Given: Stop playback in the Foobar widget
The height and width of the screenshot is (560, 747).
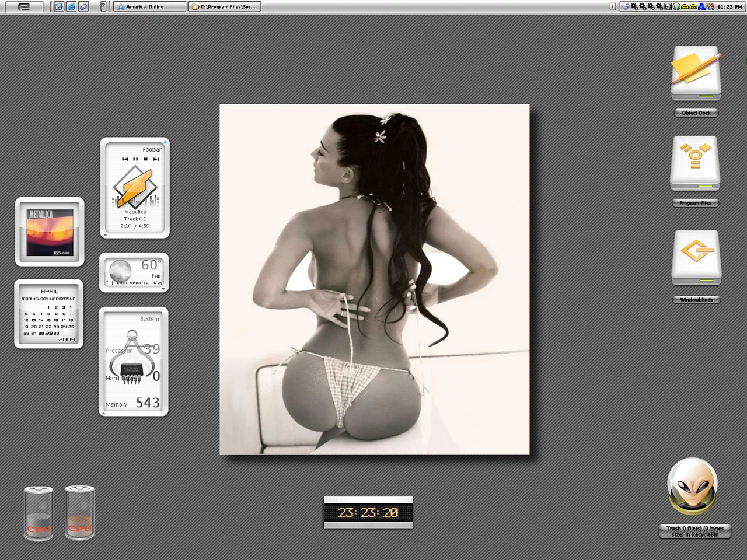Looking at the screenshot, I should click(146, 159).
